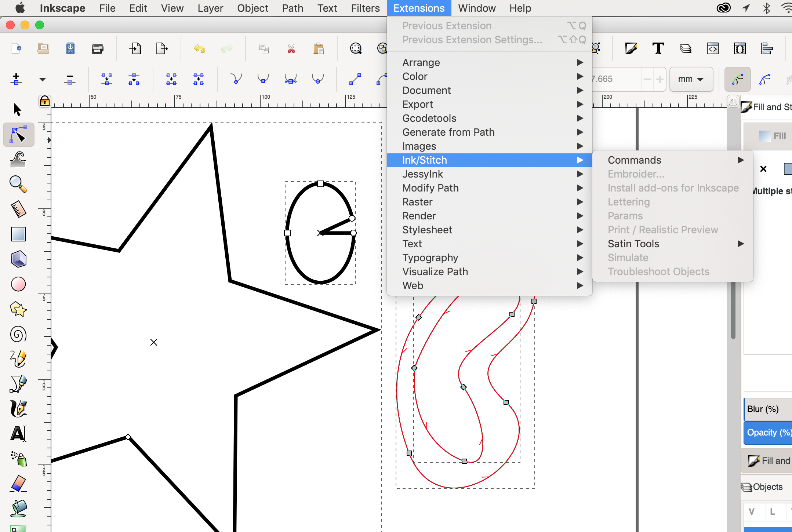
Task: Open the Filters menu
Action: (365, 8)
